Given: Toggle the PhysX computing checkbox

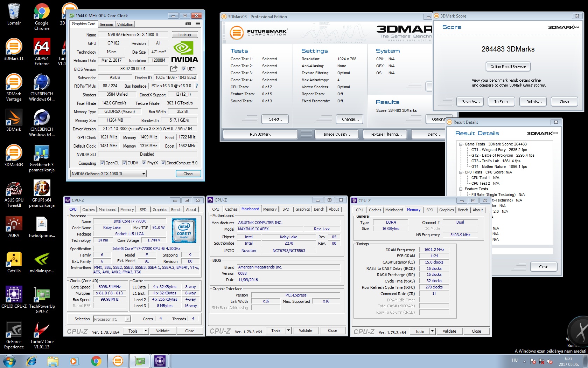Looking at the screenshot, I should pyautogui.click(x=144, y=163).
